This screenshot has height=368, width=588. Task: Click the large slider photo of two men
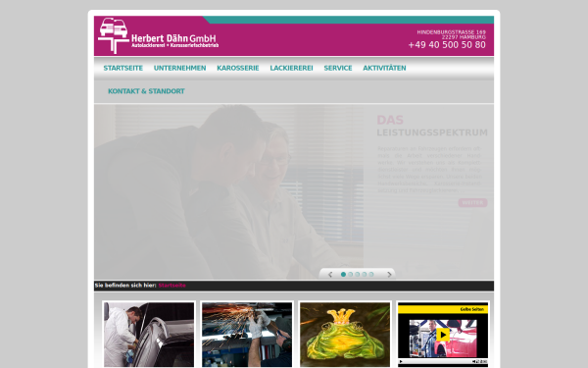(x=228, y=192)
